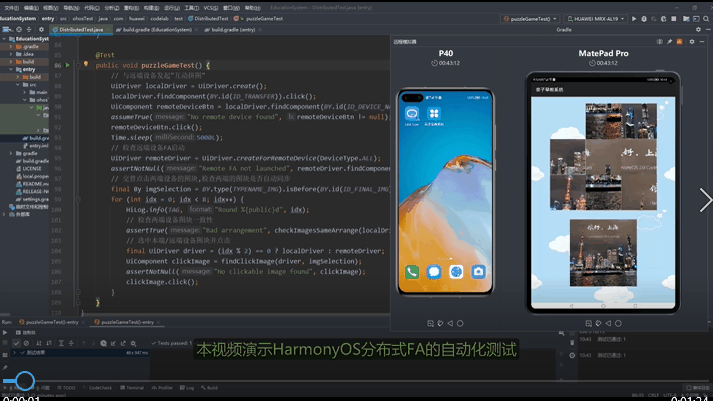Expand the test results tree row

15,353
